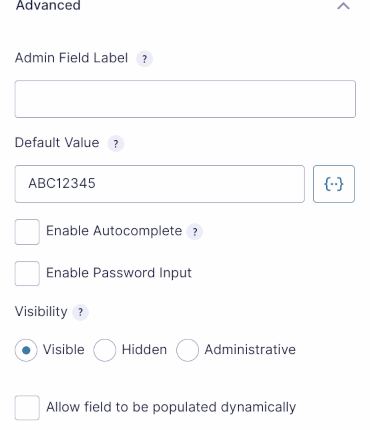370x430 pixels.
Task: Click the Enable Password Input label
Action: (119, 273)
